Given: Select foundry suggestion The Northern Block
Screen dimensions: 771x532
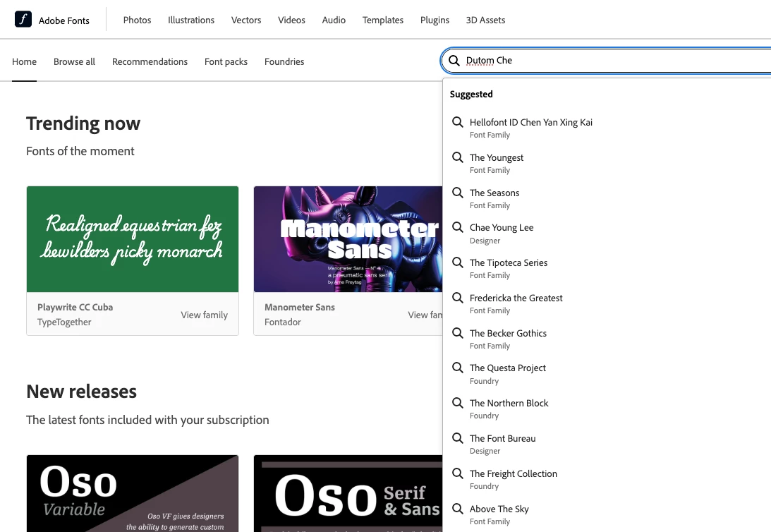Looking at the screenshot, I should (607, 409).
